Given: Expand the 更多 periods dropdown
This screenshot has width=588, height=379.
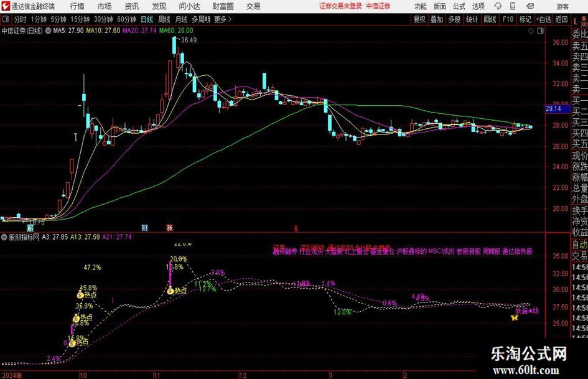Looking at the screenshot, I should 223,19.
